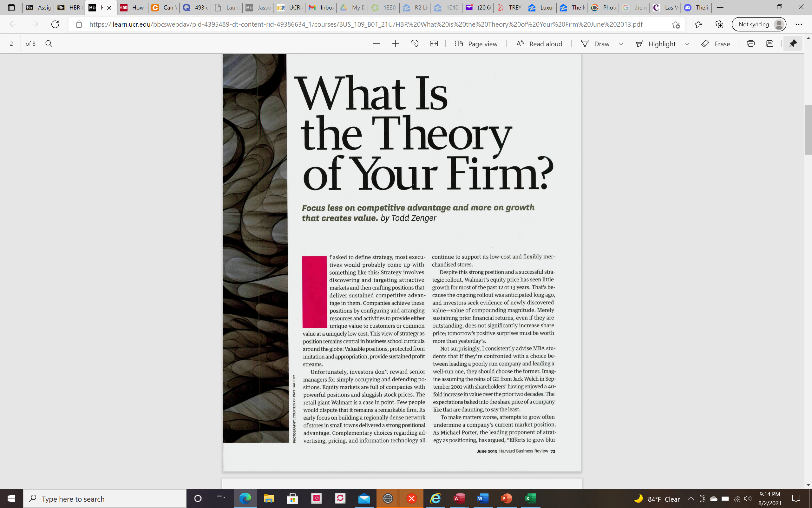
Task: Open the notification center
Action: [x=796, y=498]
